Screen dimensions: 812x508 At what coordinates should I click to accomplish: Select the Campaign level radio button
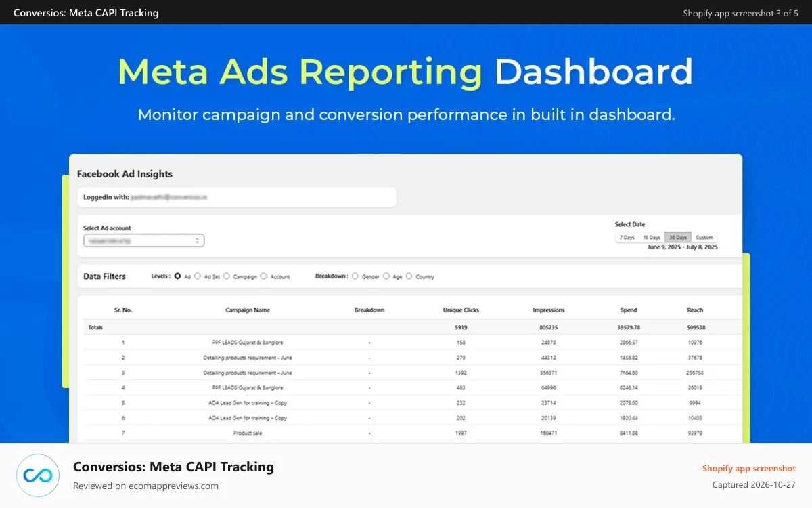click(x=227, y=276)
